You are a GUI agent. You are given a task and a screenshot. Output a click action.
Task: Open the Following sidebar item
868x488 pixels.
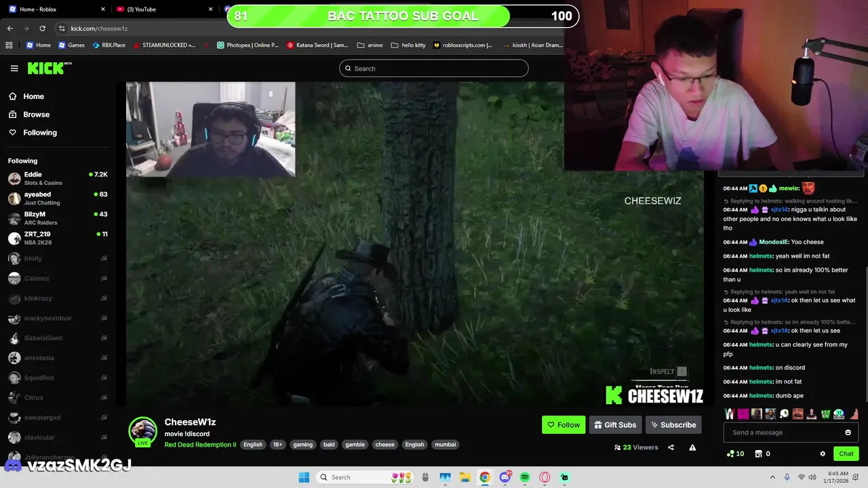pos(40,133)
